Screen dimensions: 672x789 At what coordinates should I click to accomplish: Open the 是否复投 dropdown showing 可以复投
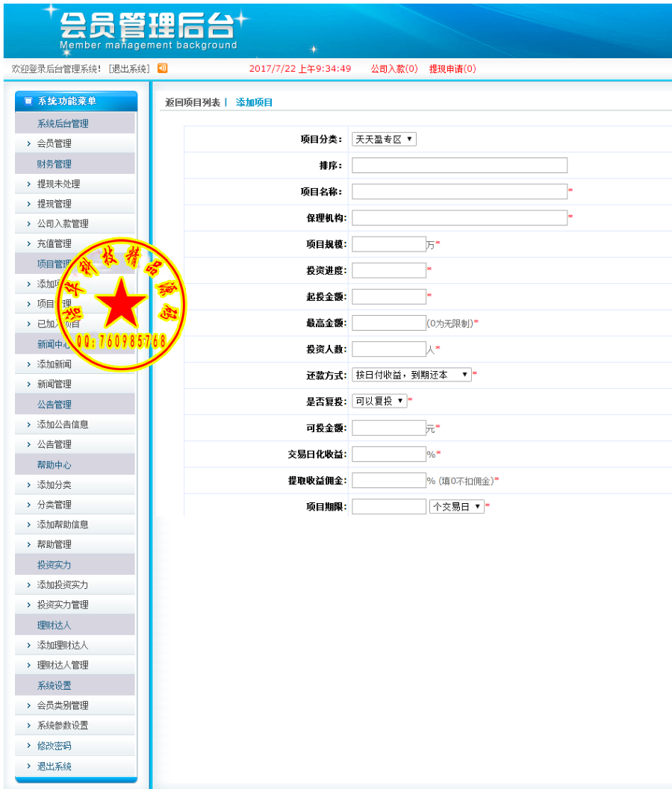(x=379, y=401)
